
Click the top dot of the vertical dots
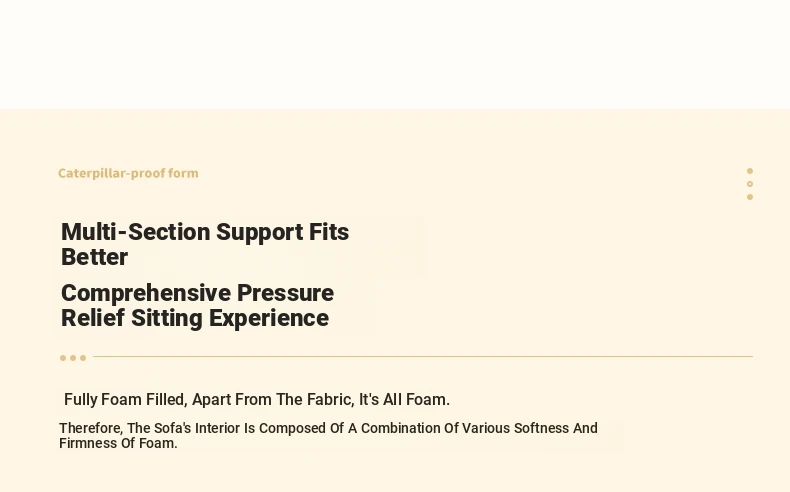click(750, 171)
